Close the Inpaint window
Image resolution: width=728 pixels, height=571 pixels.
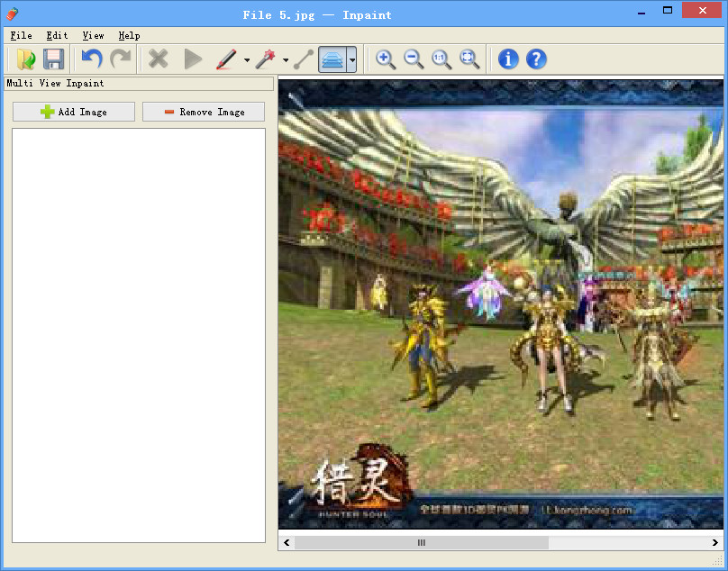pyautogui.click(x=702, y=10)
